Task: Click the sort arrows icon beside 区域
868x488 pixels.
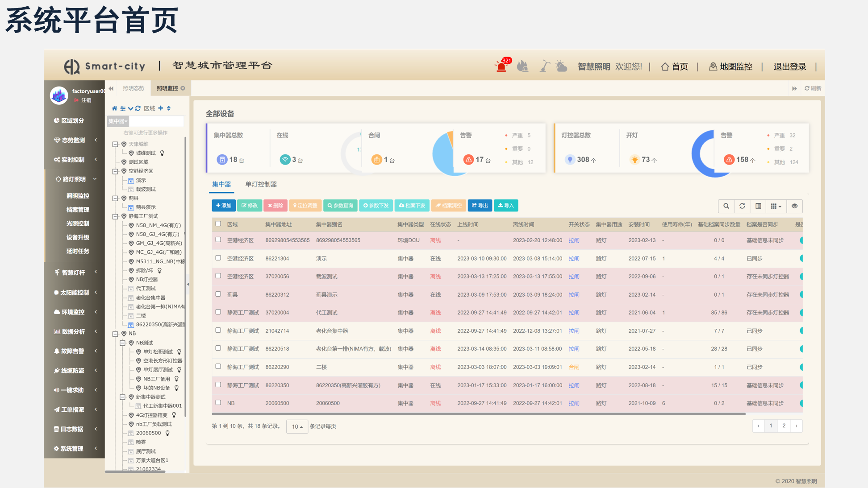Action: pos(169,108)
